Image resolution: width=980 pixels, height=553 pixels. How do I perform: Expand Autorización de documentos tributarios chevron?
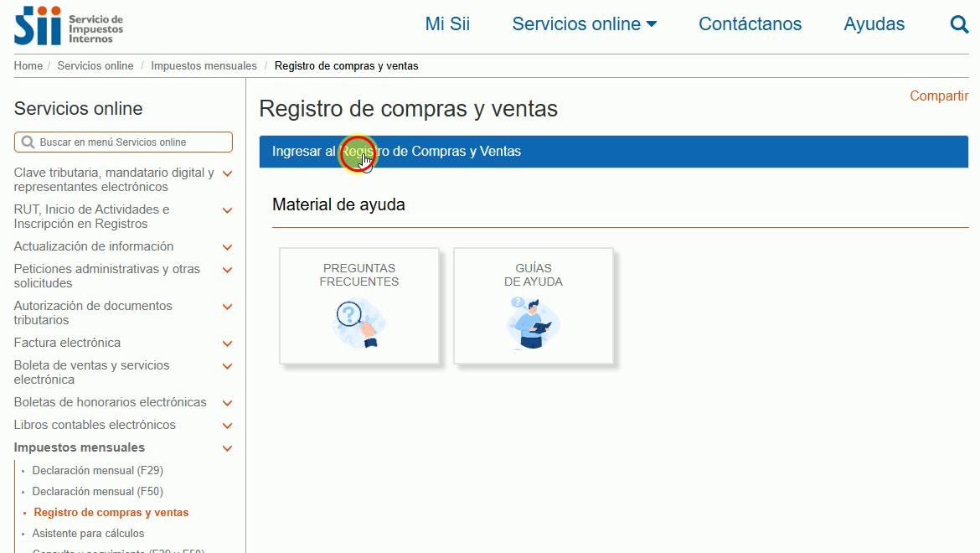point(228,307)
